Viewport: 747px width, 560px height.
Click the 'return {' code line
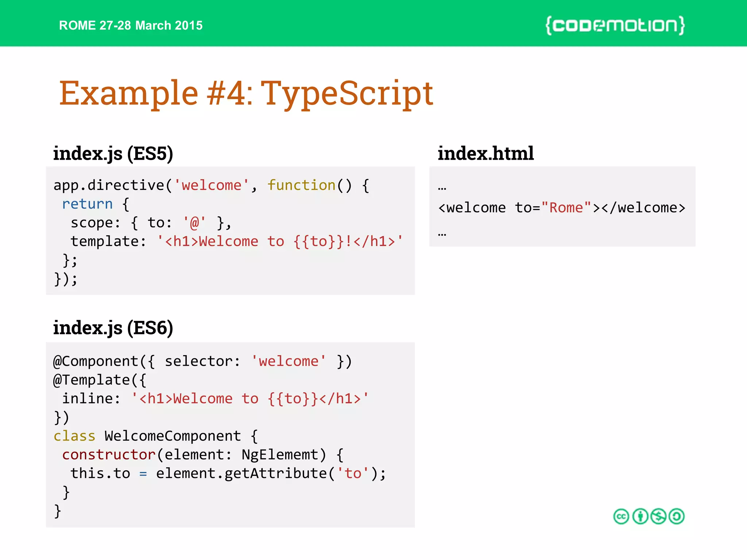pos(96,204)
